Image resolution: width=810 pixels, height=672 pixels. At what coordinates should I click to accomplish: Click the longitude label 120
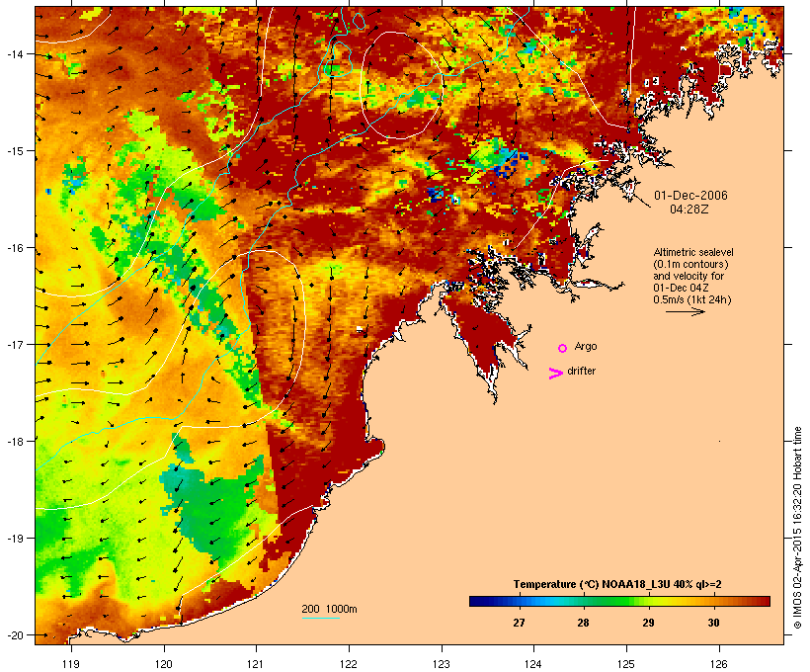pyautogui.click(x=164, y=664)
